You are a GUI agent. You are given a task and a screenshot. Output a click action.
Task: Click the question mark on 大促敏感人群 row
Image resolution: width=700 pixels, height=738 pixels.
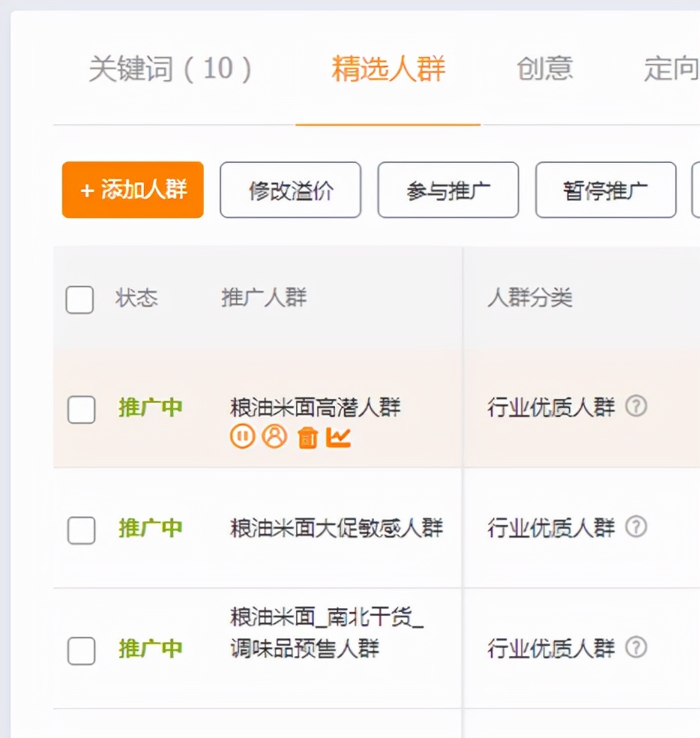coord(635,528)
